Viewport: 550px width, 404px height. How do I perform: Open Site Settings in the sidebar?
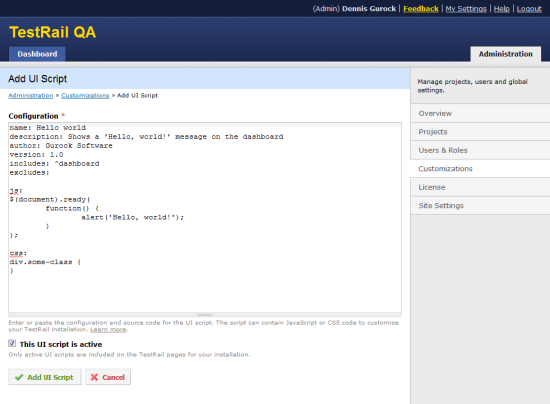point(480,206)
